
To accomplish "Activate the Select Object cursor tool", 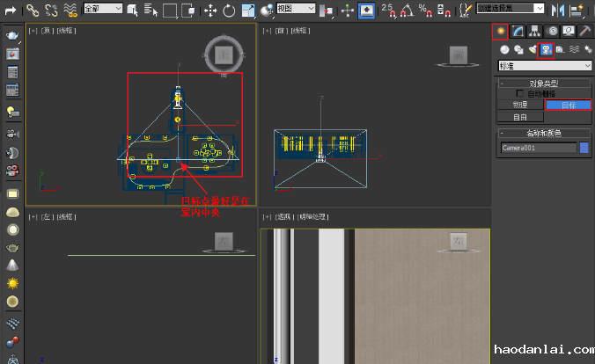I will coord(132,11).
